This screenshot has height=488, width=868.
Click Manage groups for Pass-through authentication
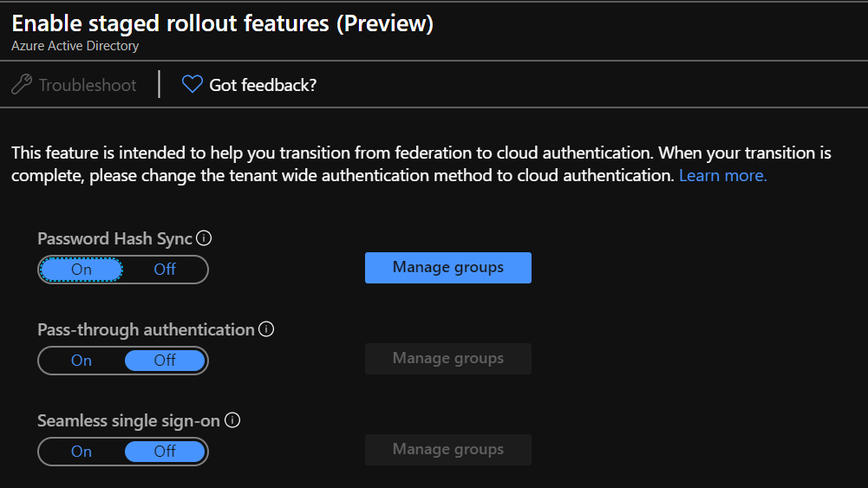(447, 359)
